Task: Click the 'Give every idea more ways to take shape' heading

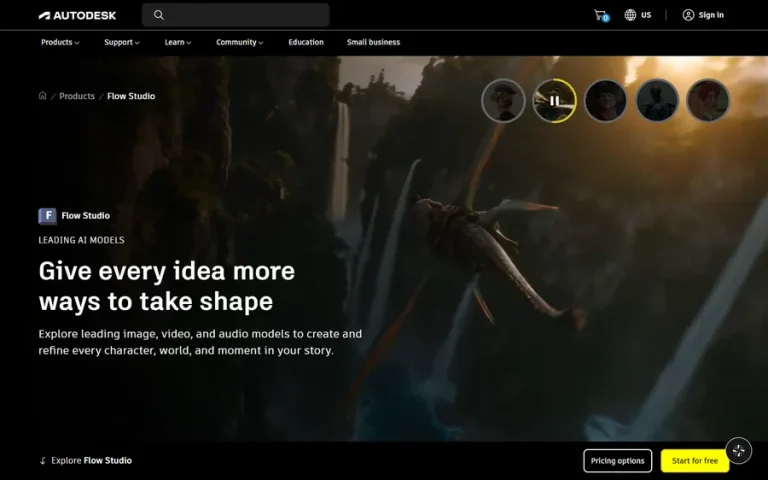Action: (167, 286)
